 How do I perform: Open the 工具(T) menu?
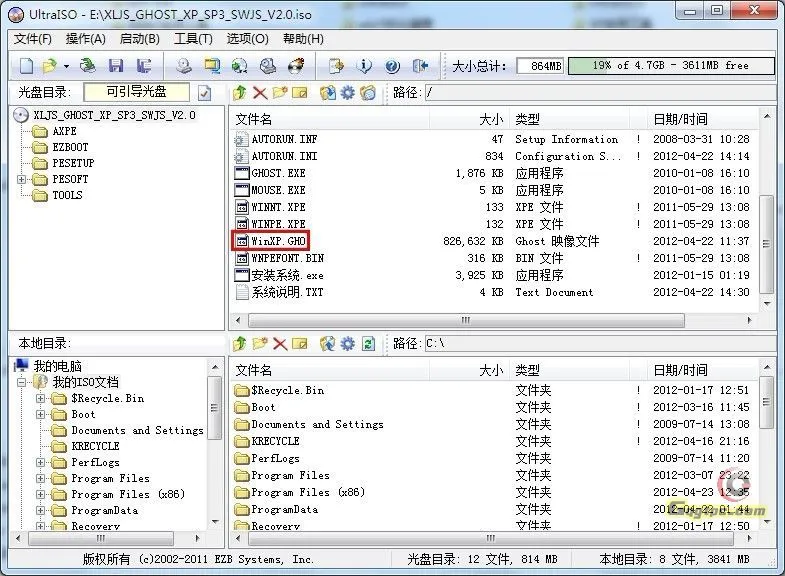tap(193, 39)
